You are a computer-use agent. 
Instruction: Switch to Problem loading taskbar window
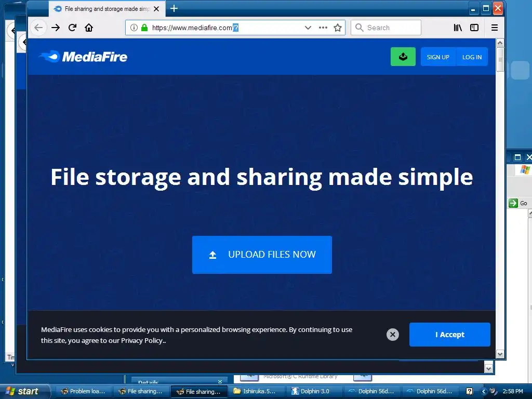pyautogui.click(x=83, y=391)
